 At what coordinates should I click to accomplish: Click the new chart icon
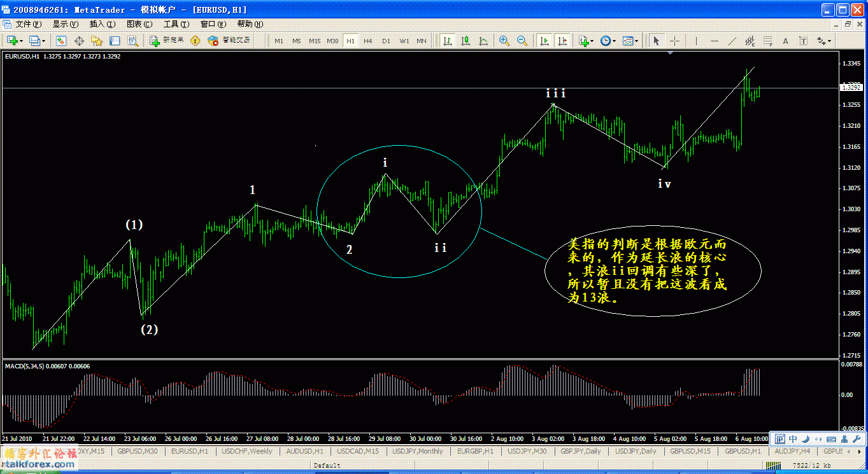coord(13,41)
